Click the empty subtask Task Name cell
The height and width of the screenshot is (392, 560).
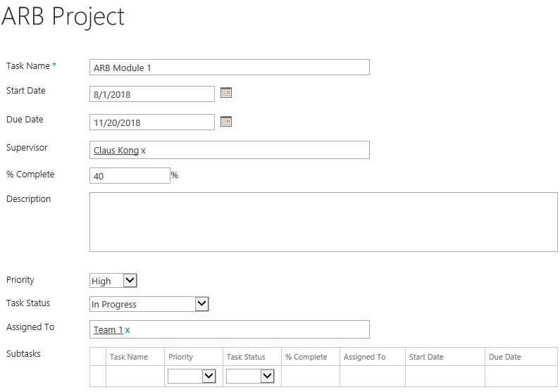[x=135, y=377]
